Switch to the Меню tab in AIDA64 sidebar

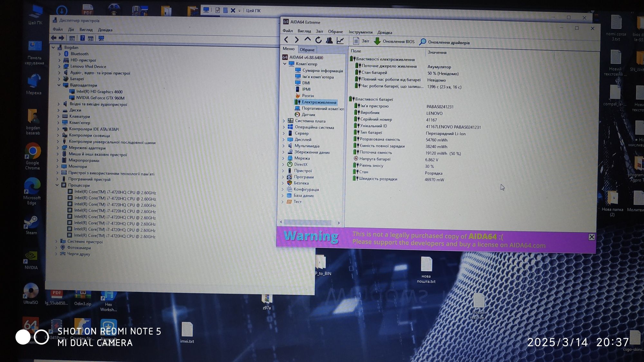[289, 49]
